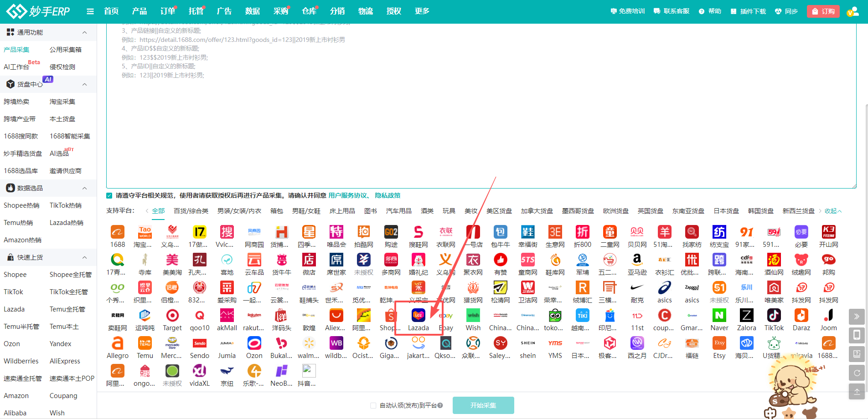868x419 pixels.
Task: Collapse the 货盘中心 sidebar section
Action: tap(84, 84)
